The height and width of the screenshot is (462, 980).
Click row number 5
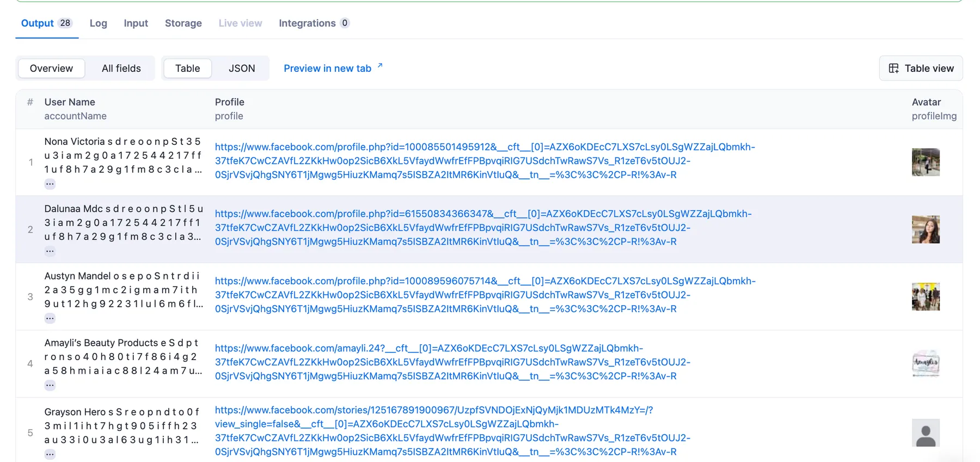(30, 433)
